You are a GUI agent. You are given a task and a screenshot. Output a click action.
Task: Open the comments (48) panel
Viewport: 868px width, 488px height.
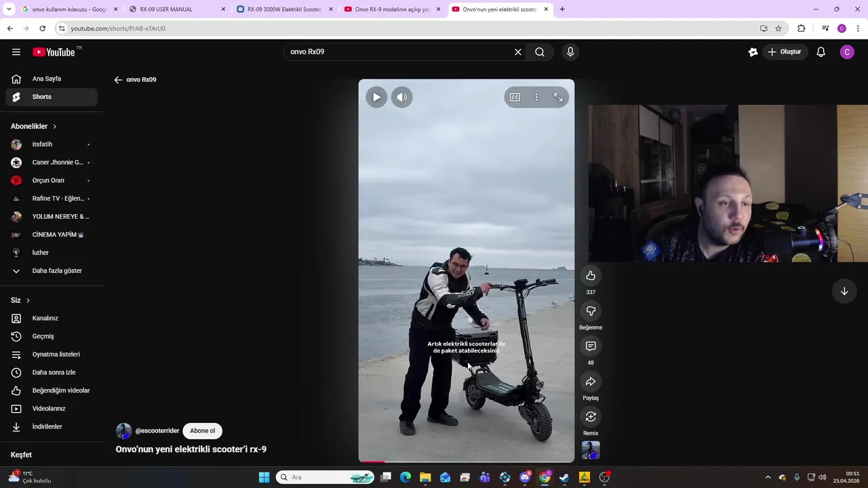[591, 346]
